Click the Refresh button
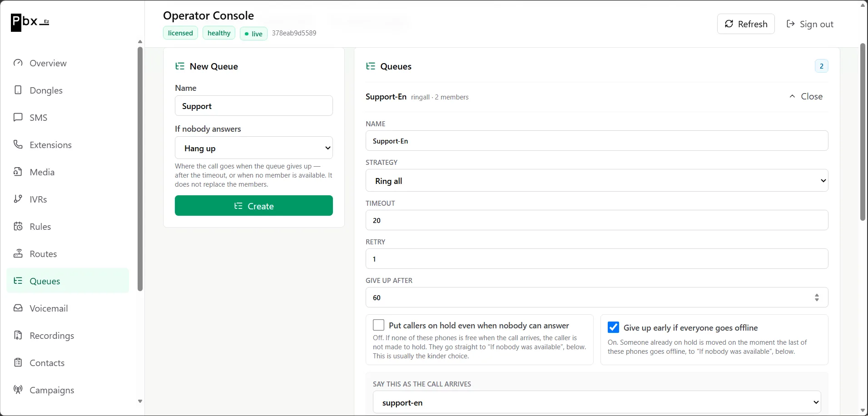 click(746, 24)
